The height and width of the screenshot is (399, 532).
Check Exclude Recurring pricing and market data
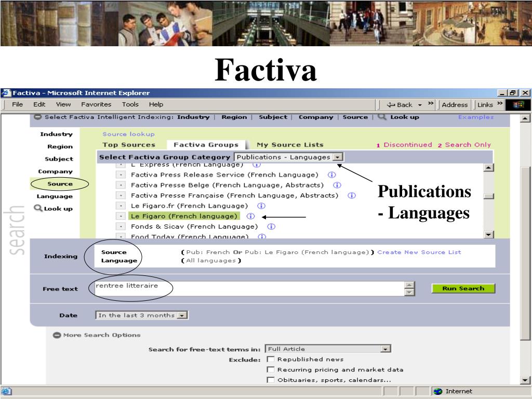tap(270, 369)
